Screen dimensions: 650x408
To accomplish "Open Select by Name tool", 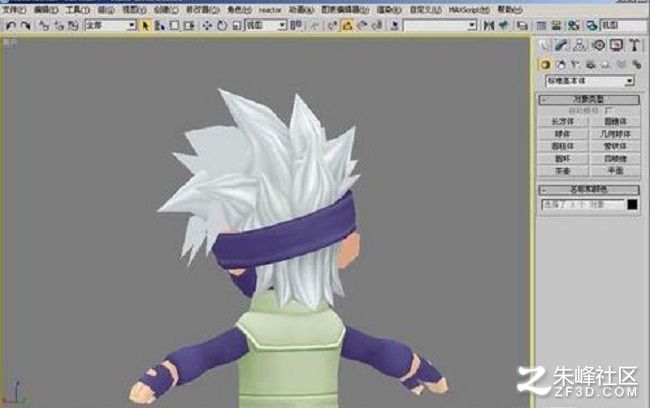I will coord(160,26).
